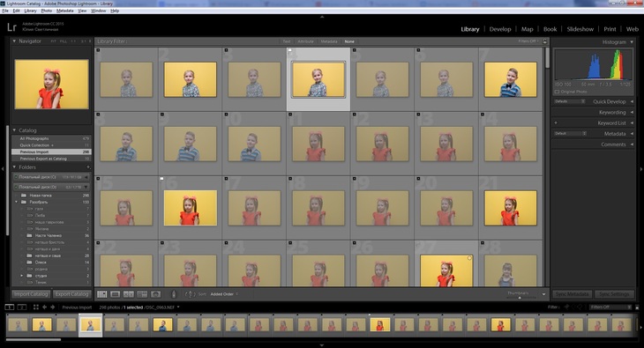Image resolution: width=644 pixels, height=348 pixels.
Task: Switch to Grid view icon in toolbar
Action: tap(101, 294)
